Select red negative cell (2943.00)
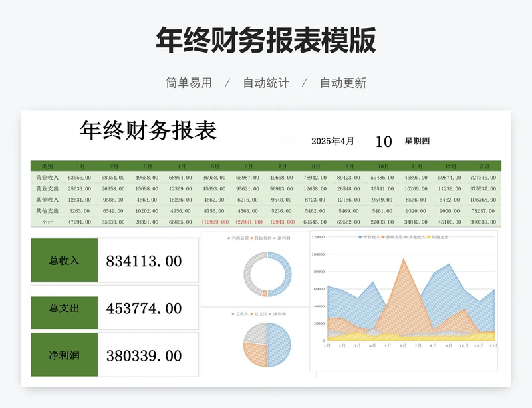Image resolution: width=532 pixels, height=408 pixels. pyautogui.click(x=283, y=222)
